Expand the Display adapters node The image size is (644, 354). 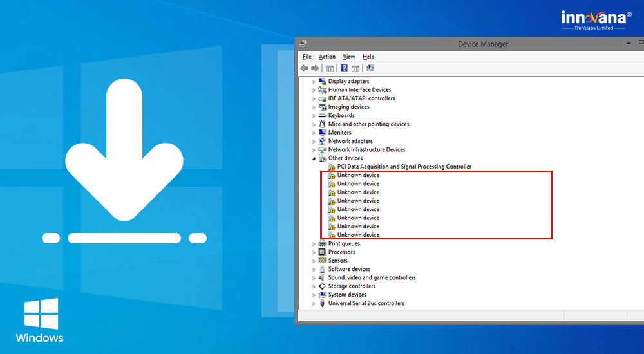314,82
